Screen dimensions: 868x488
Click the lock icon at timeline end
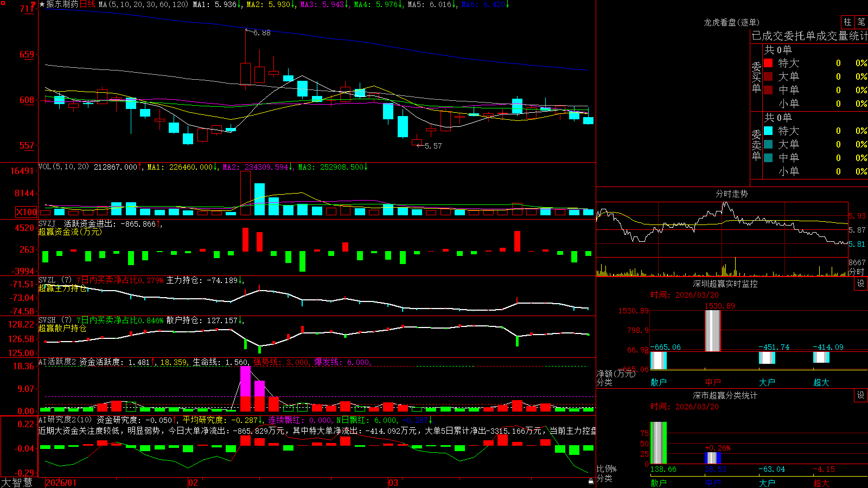(591, 481)
